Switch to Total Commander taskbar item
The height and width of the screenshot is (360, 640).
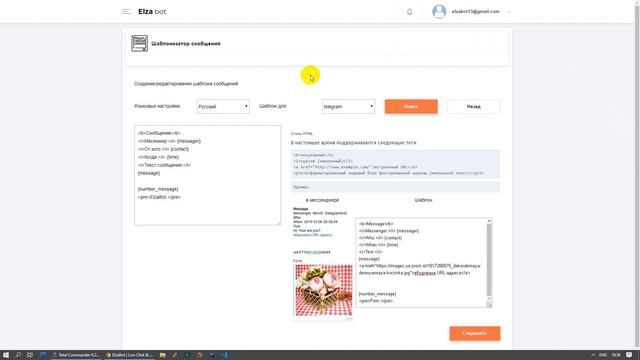point(76,355)
